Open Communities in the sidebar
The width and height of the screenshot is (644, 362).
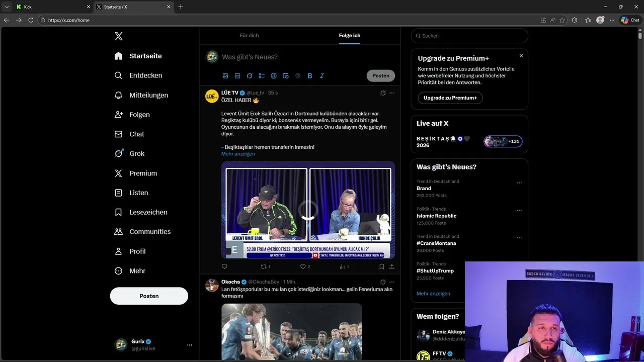143,232
